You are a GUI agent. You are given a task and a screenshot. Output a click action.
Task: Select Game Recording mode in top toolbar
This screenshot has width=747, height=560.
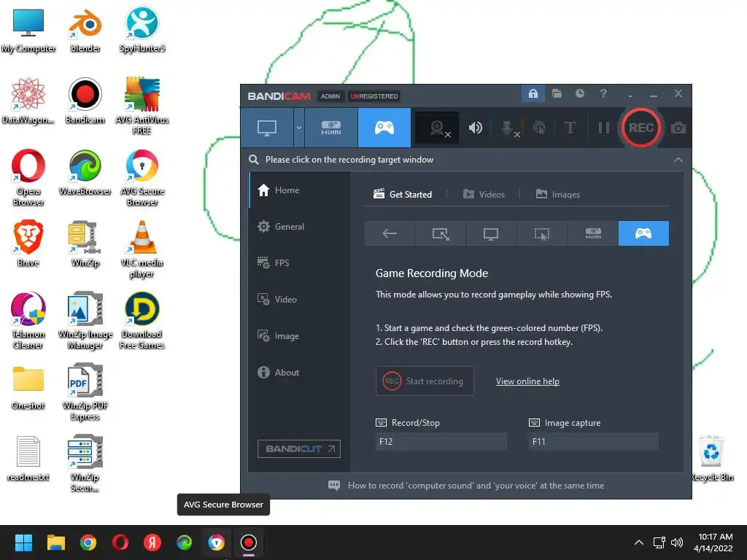(384, 128)
